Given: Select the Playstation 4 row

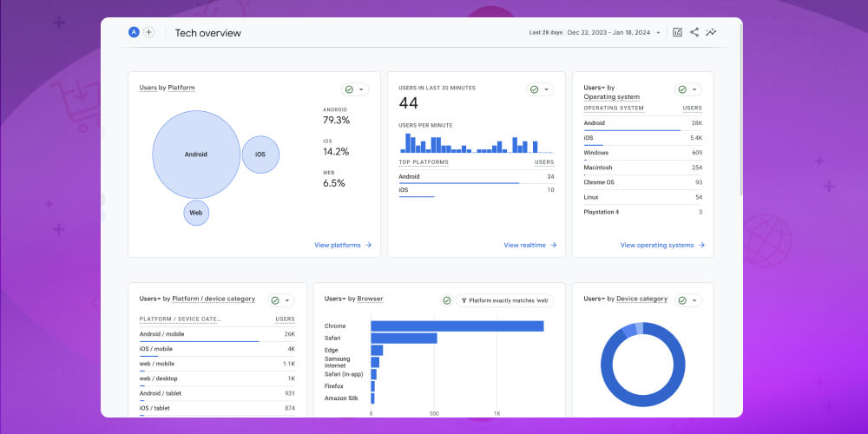Looking at the screenshot, I should pos(642,212).
